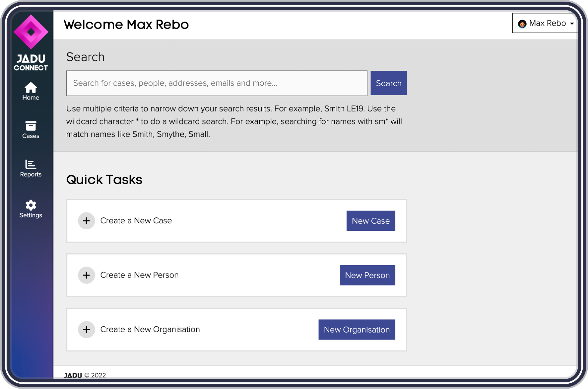The width and height of the screenshot is (588, 389).
Task: Focus the search for cases input field
Action: coord(217,83)
